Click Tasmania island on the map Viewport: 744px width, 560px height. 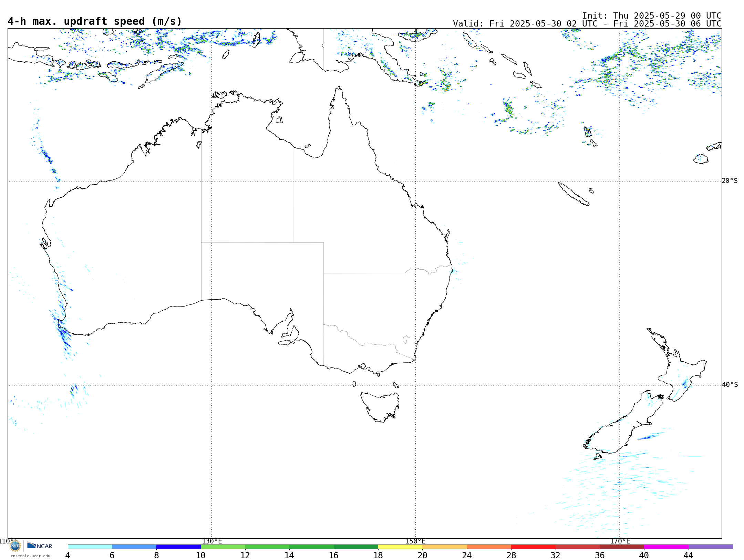[x=380, y=406]
